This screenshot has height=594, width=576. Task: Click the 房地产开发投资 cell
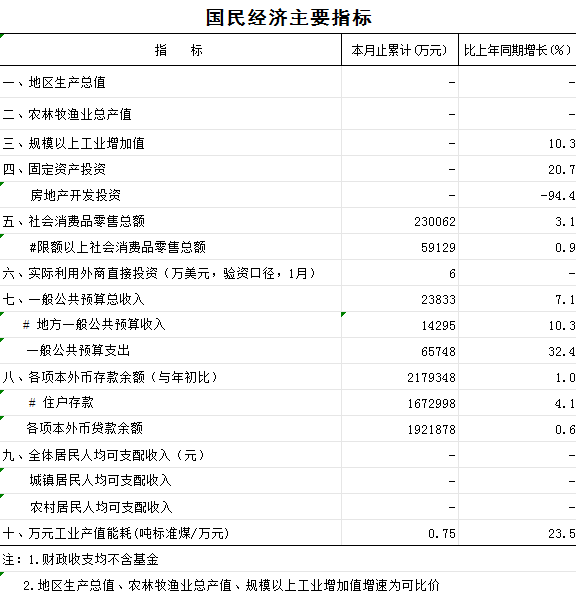coord(171,195)
